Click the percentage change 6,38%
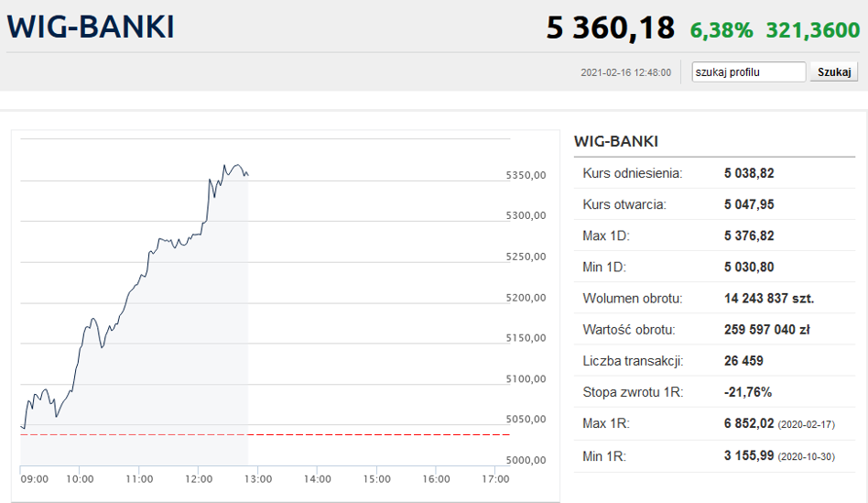 click(722, 30)
